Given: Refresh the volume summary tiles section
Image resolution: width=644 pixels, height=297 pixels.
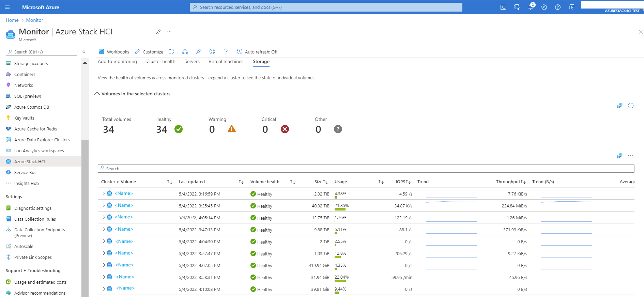Looking at the screenshot, I should 631,106.
